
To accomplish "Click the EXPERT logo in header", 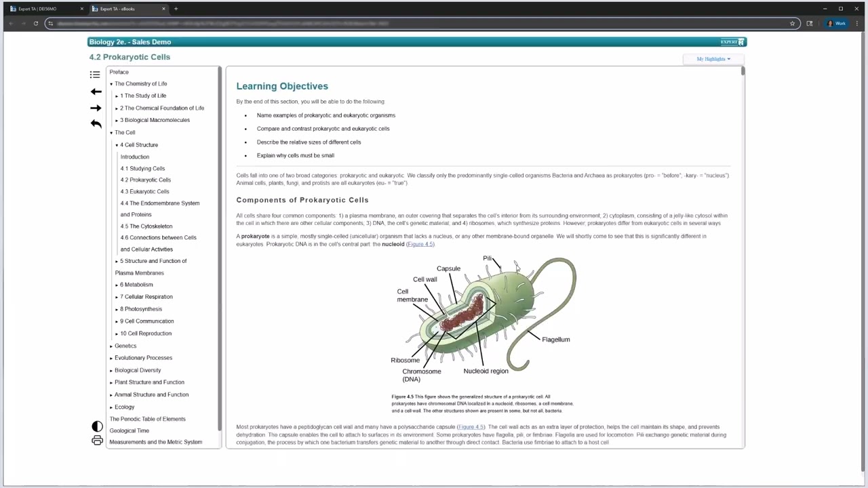I will [732, 42].
